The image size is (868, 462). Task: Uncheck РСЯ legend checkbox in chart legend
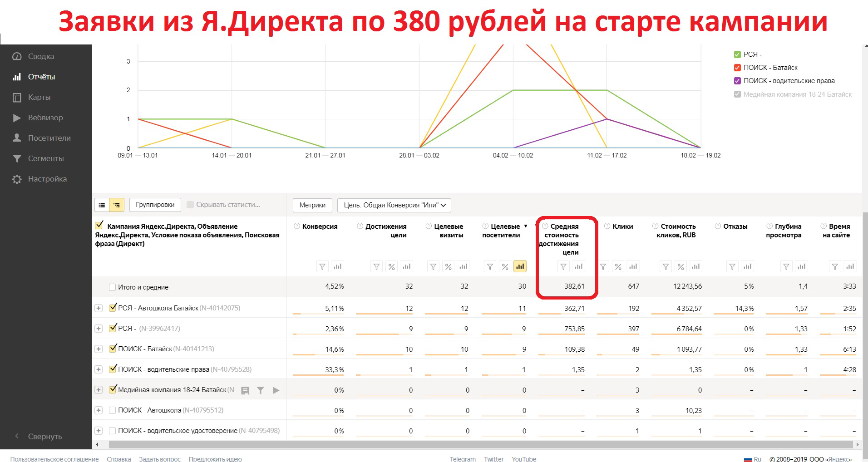[736, 54]
